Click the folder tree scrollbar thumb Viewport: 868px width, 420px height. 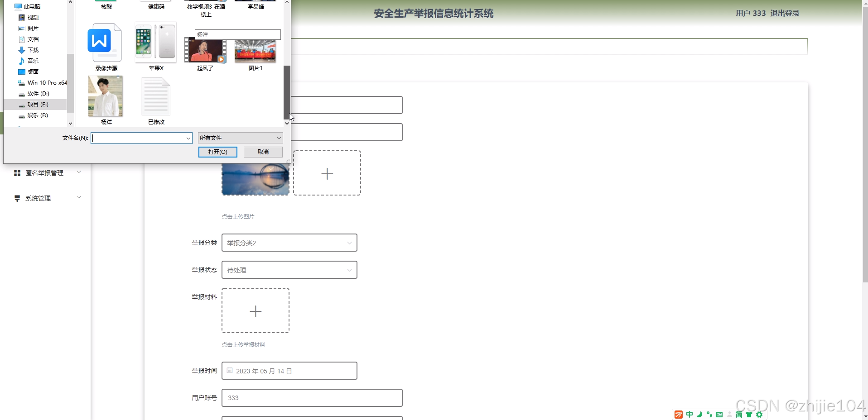[x=70, y=83]
